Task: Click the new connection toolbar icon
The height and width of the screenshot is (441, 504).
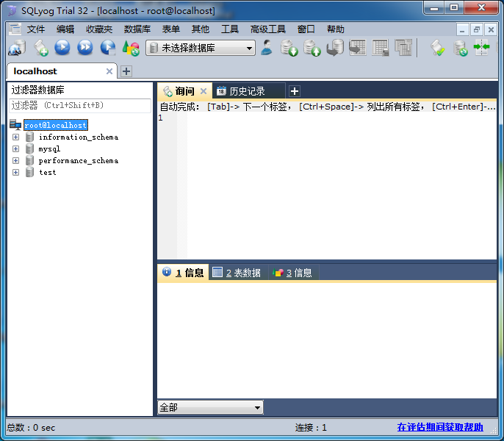Action: point(17,48)
